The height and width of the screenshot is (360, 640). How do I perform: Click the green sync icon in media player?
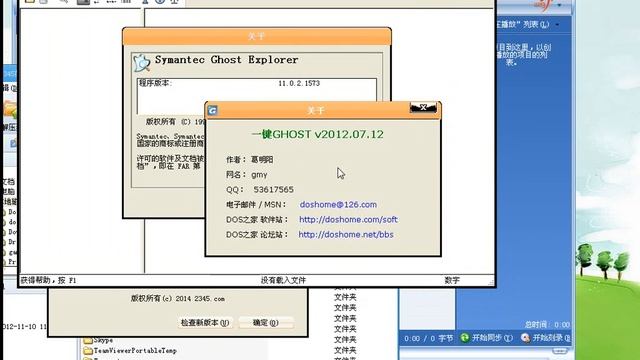pyautogui.click(x=464, y=338)
